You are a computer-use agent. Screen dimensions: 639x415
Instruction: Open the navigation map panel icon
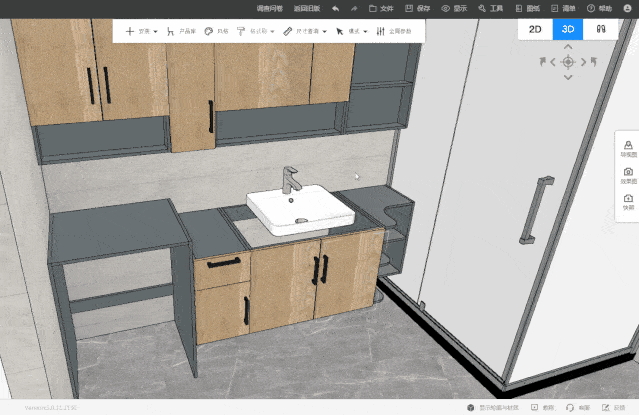click(x=628, y=149)
